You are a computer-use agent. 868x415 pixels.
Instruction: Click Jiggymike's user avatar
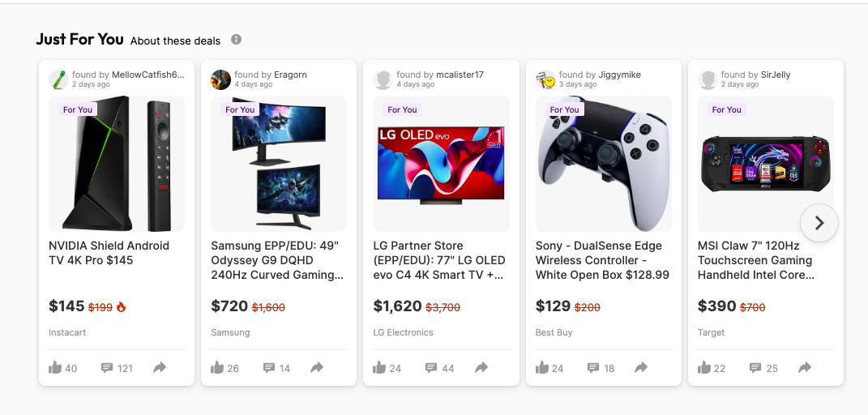point(545,79)
